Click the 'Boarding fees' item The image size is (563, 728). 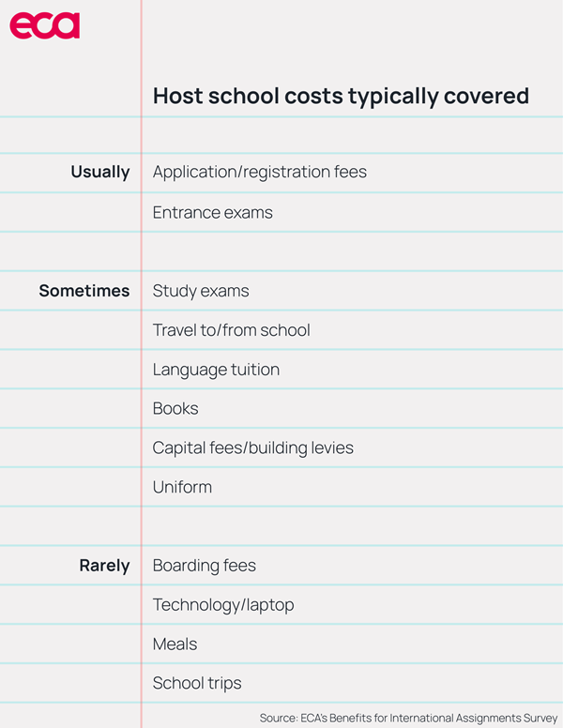204,566
